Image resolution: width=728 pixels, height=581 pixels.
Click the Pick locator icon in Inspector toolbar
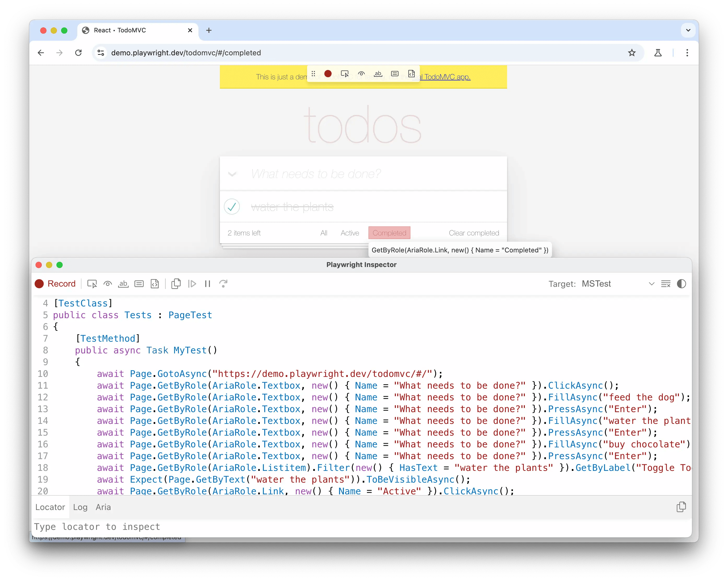[92, 284]
